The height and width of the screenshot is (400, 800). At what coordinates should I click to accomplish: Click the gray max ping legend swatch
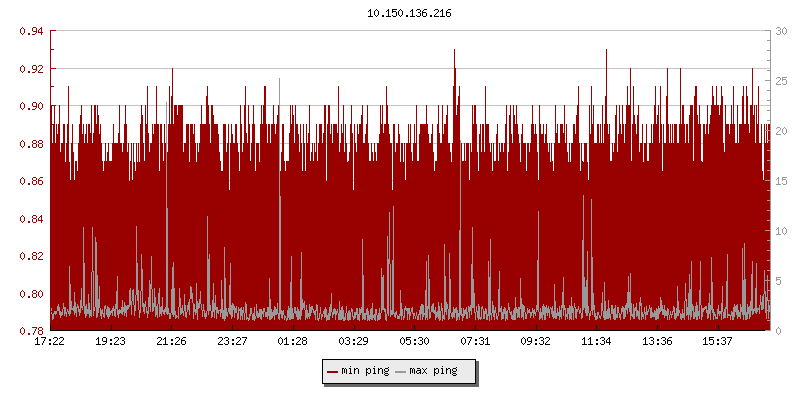[401, 372]
